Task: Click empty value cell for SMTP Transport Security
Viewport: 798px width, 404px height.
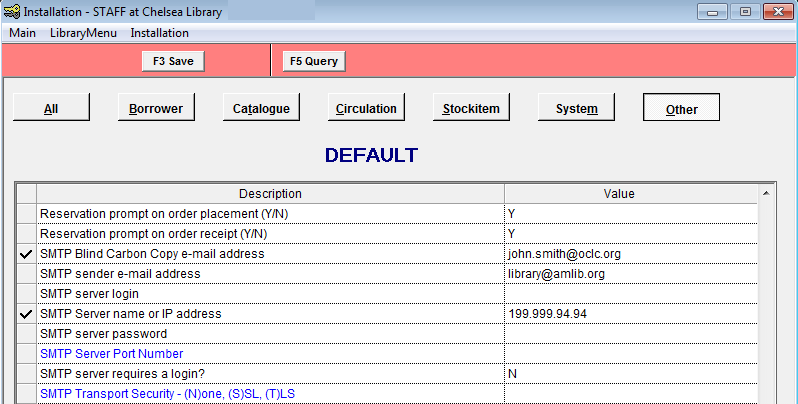Action: coord(631,394)
